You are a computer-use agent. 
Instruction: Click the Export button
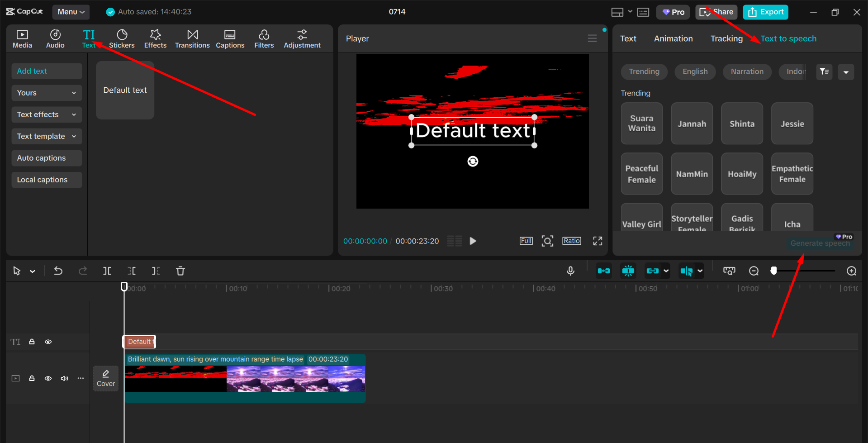coord(765,12)
